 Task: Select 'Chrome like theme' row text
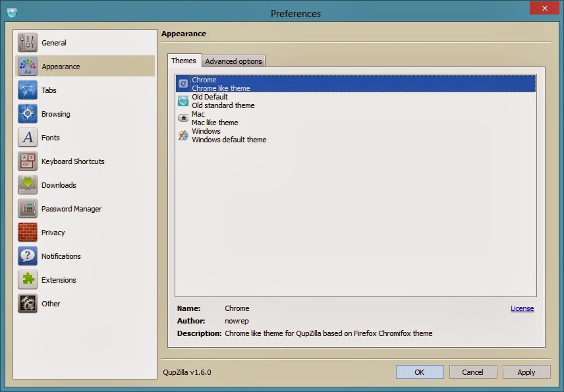point(221,88)
